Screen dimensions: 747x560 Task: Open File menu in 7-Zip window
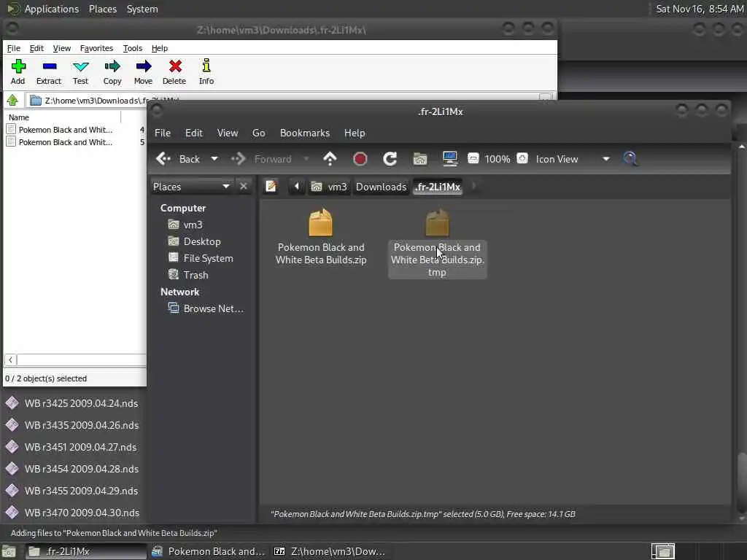click(14, 48)
